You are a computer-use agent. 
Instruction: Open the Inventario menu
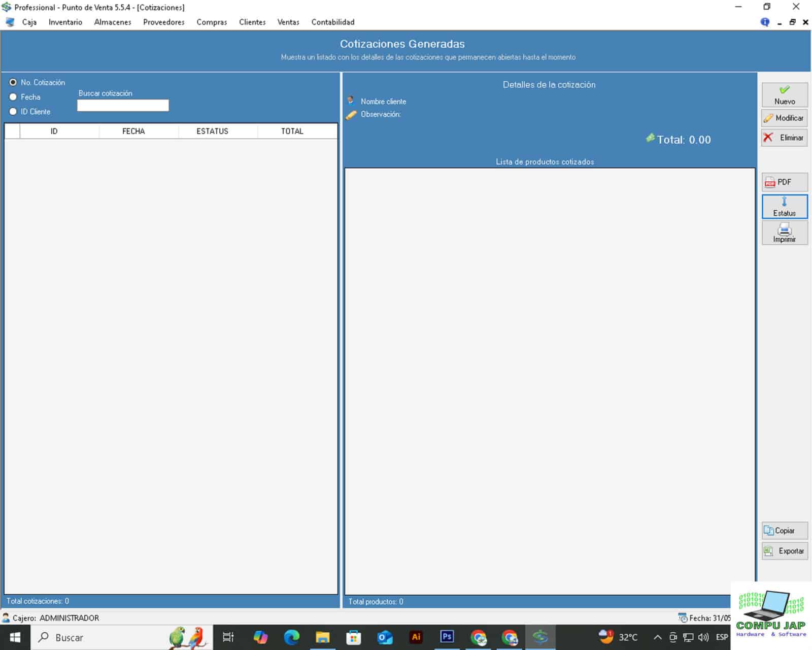(x=65, y=22)
